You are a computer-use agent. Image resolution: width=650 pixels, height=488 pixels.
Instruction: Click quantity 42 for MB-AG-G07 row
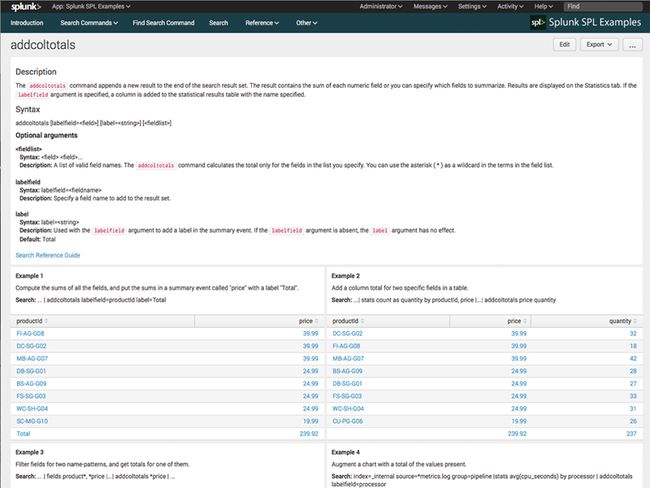coord(633,359)
